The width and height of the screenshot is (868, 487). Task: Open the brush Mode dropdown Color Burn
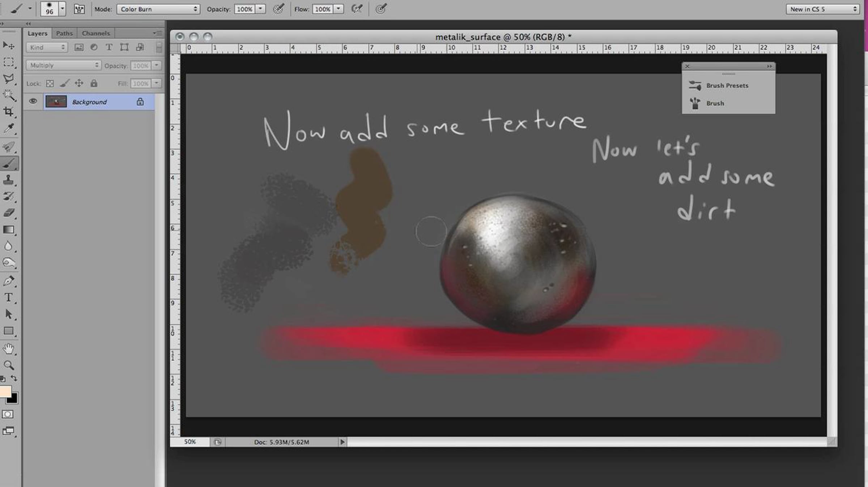158,9
